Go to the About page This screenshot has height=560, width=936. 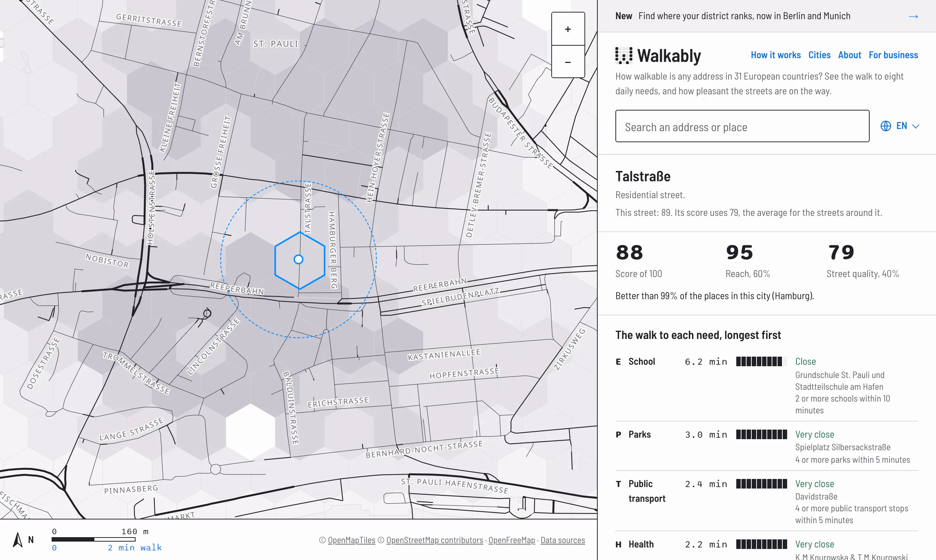849,55
